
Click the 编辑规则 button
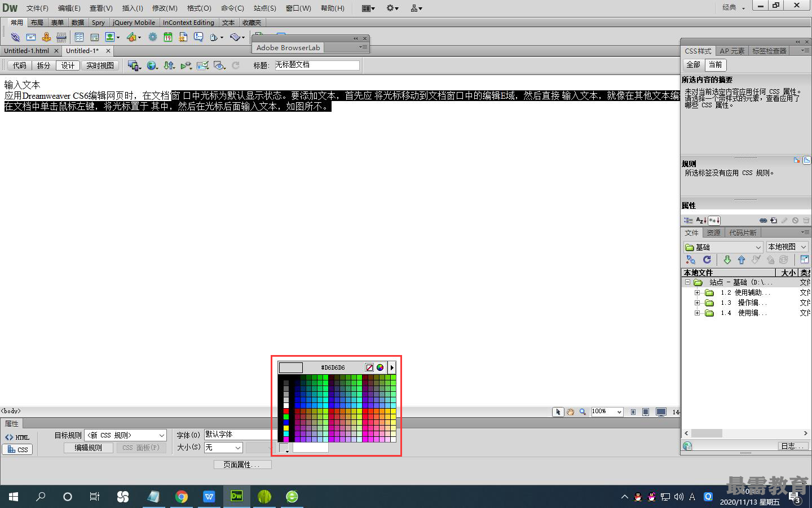click(x=88, y=448)
